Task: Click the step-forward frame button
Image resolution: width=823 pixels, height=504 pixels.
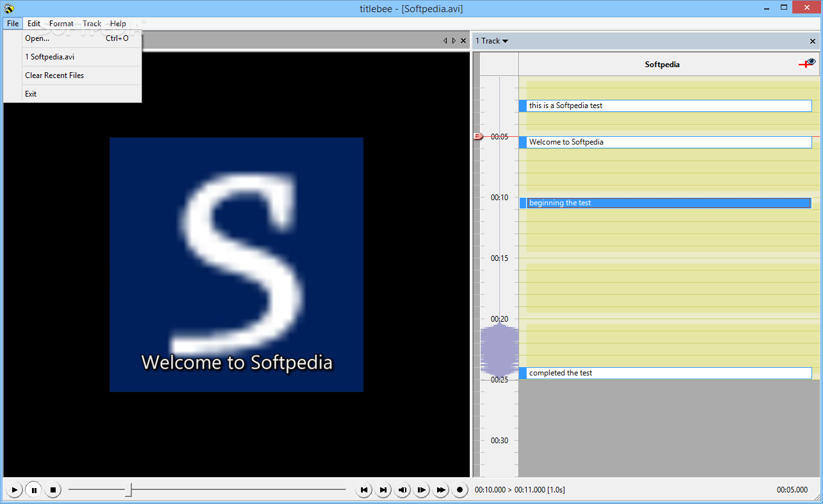Action: click(422, 490)
